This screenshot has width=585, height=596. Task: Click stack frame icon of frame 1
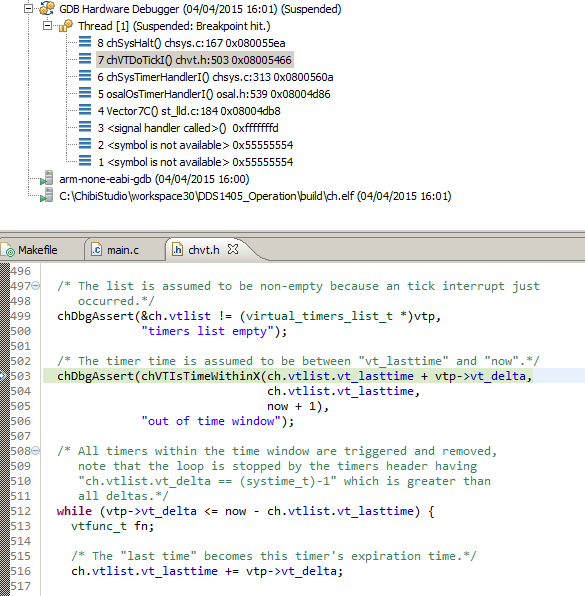tap(85, 160)
